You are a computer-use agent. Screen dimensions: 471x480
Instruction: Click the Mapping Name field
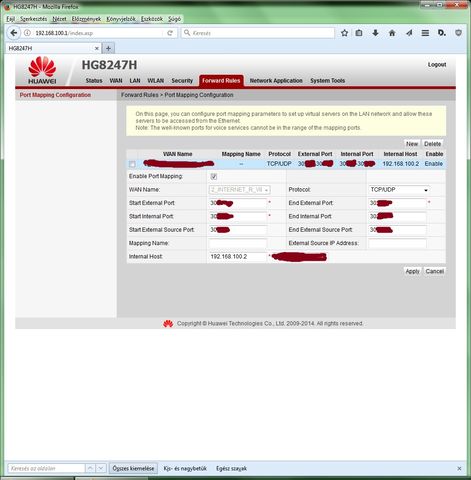[238, 243]
